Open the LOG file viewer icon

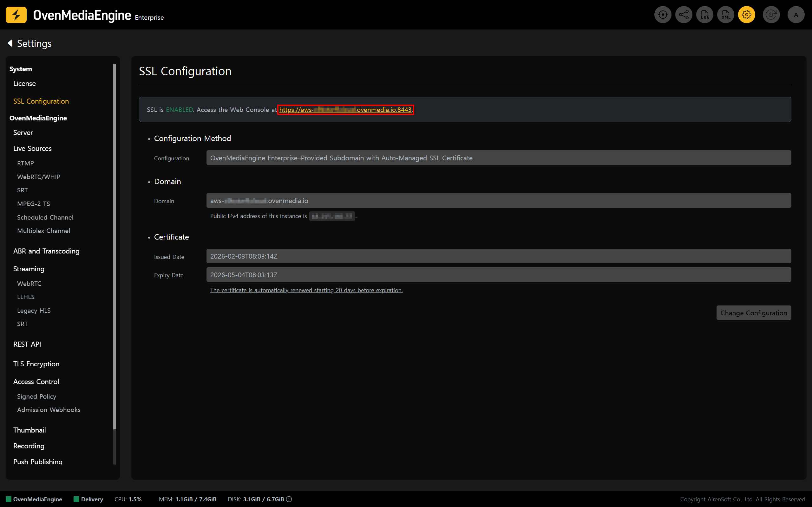click(704, 15)
